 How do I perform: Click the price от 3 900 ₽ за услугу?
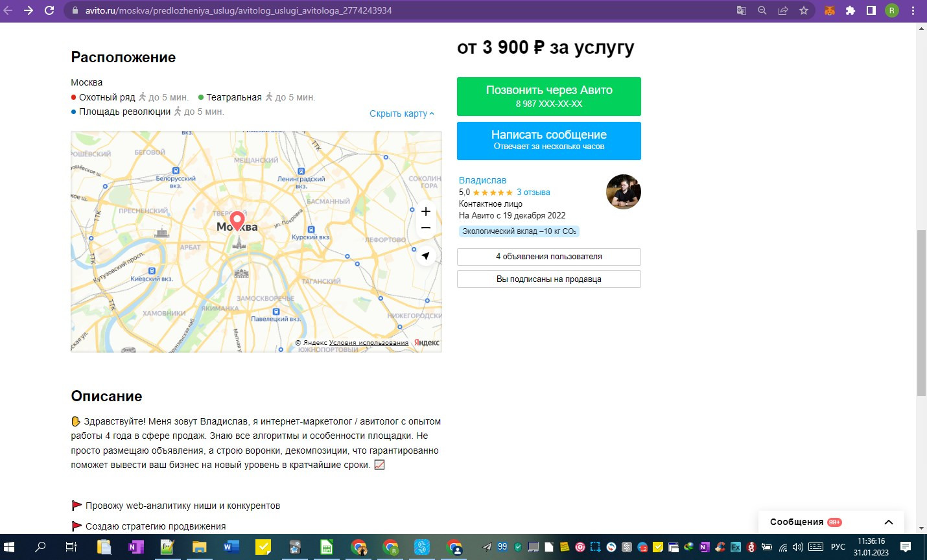546,47
